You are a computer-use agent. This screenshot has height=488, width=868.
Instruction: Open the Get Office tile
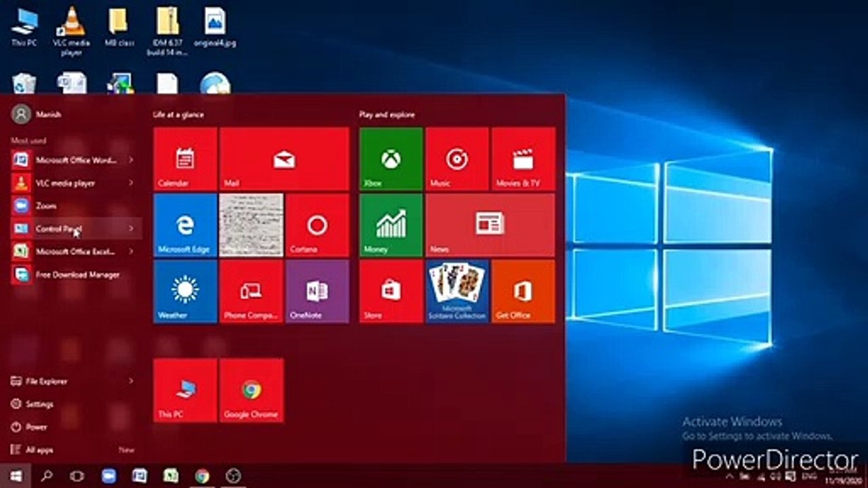click(524, 291)
